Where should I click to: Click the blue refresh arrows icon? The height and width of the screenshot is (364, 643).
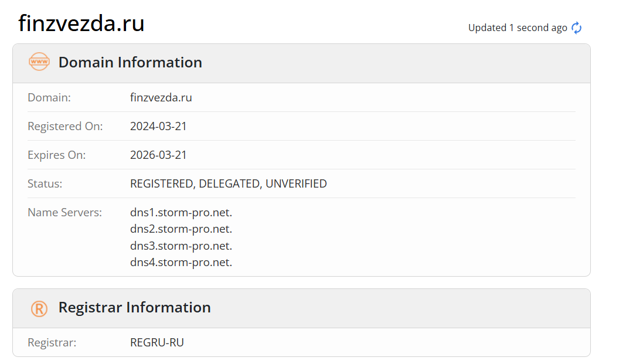577,28
